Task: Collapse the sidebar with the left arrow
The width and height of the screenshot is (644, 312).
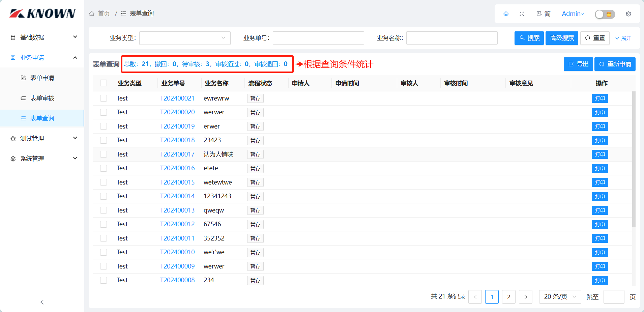Action: pyautogui.click(x=42, y=302)
